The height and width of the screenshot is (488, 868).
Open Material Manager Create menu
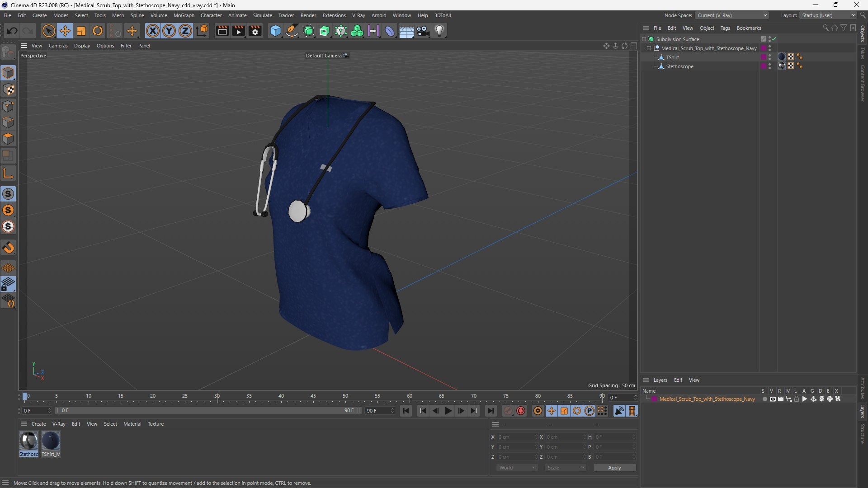click(38, 424)
